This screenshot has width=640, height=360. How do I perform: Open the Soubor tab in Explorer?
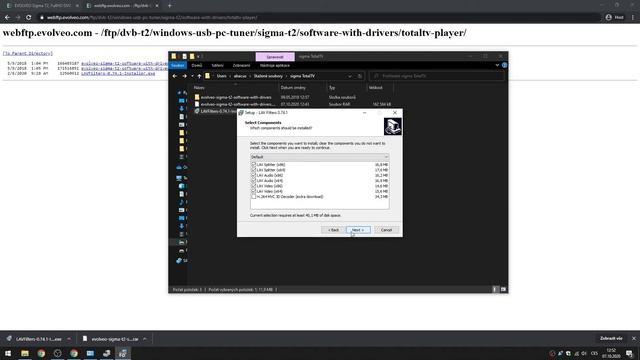point(178,65)
